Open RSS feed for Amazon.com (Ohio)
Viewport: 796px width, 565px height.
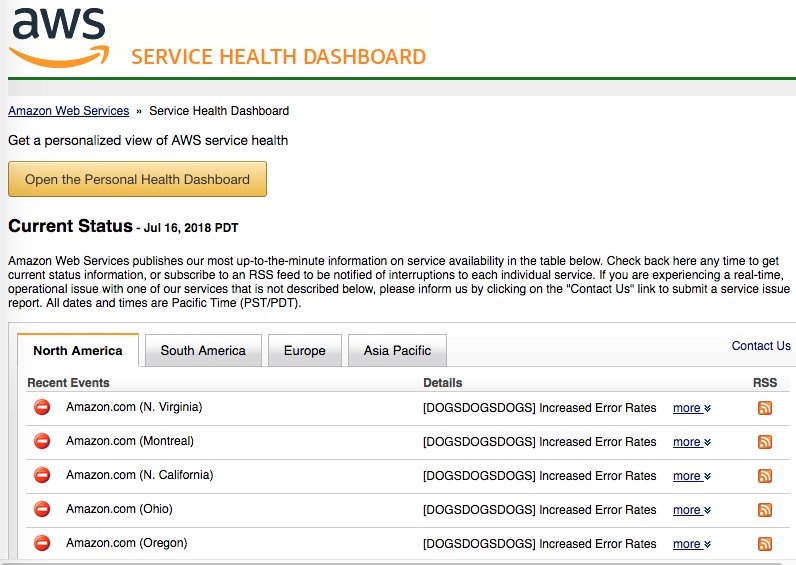point(765,510)
